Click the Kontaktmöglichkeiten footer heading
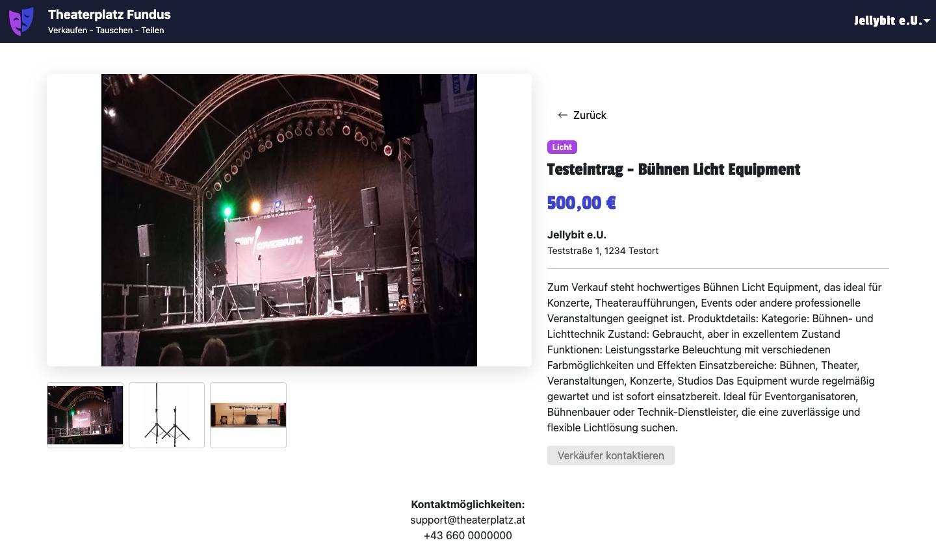 pos(467,504)
